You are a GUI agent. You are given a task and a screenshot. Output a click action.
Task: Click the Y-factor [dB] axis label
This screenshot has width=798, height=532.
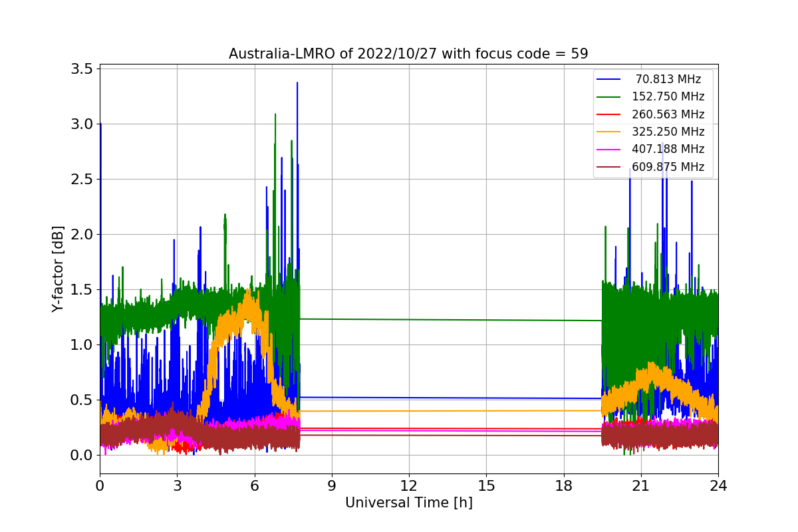pos(59,269)
